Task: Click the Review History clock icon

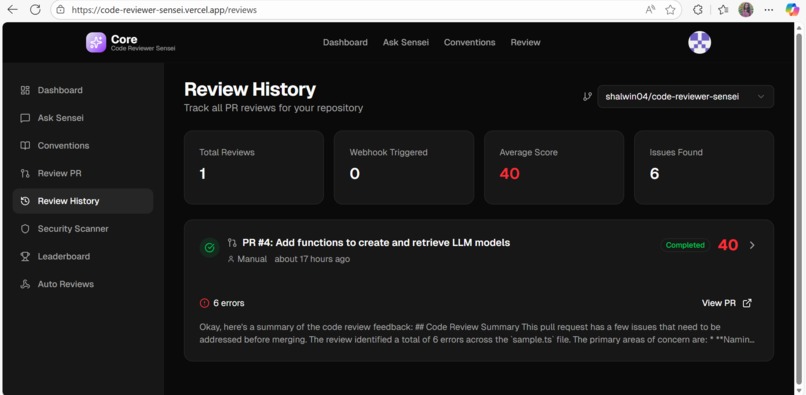Action: click(25, 201)
